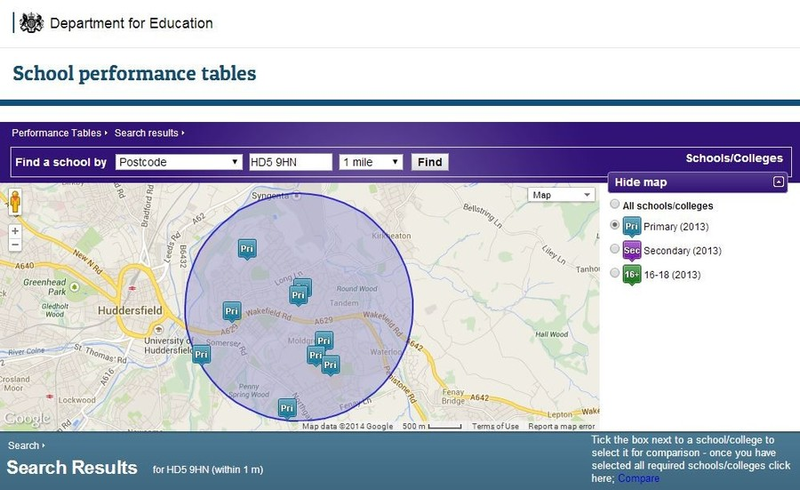The image size is (800, 490).
Task: Select the 16-18 (2013) radio option
Action: point(615,273)
